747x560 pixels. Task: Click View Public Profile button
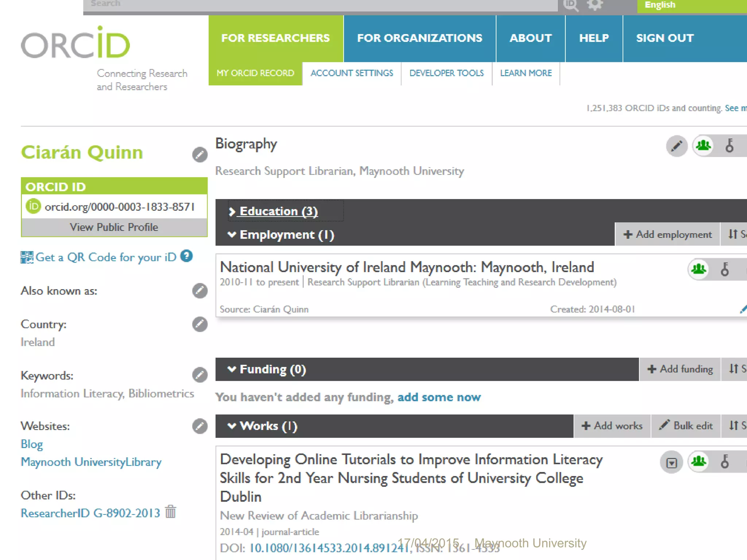(x=114, y=227)
